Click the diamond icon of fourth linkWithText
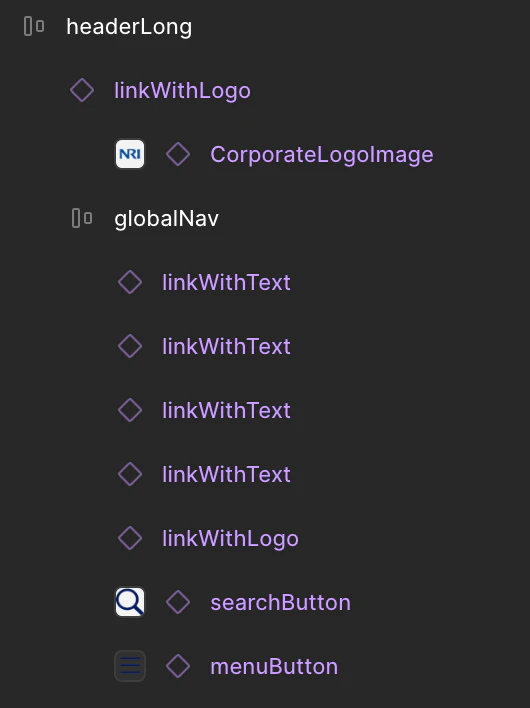This screenshot has width=530, height=708. pyautogui.click(x=130, y=474)
